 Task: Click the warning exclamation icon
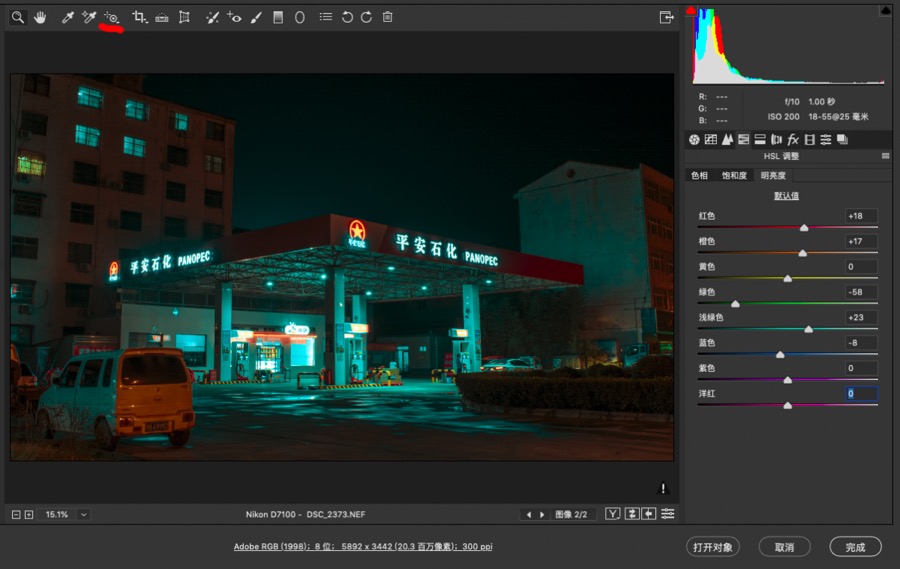[x=663, y=488]
